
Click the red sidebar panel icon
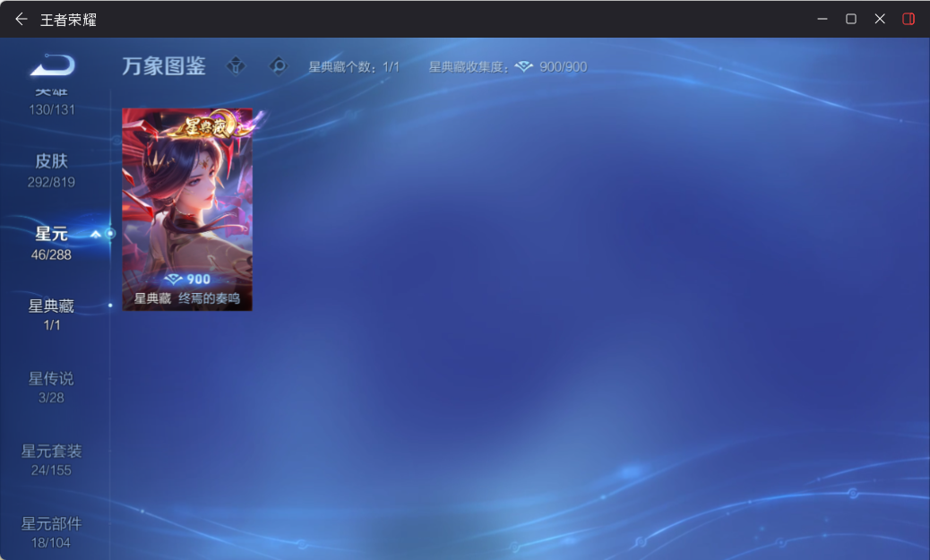point(908,19)
